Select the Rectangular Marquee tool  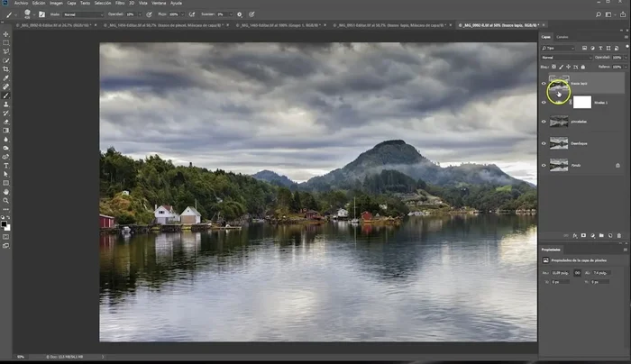(x=6, y=42)
